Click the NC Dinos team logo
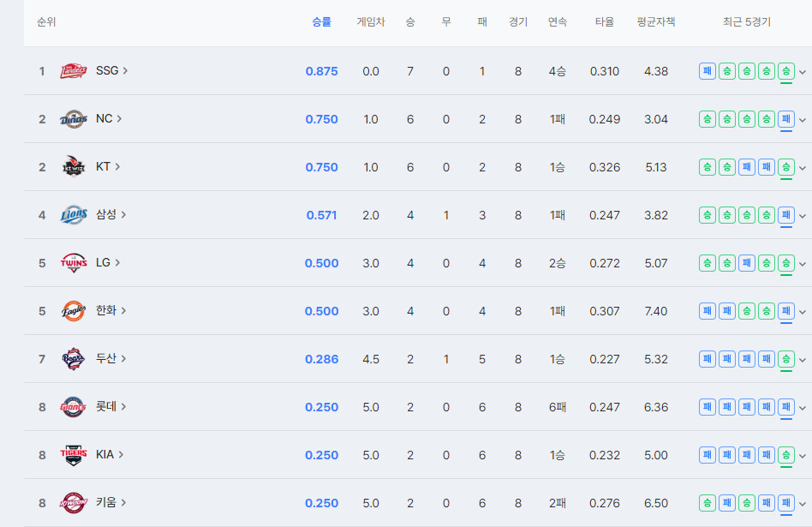812x527 pixels. (74, 119)
